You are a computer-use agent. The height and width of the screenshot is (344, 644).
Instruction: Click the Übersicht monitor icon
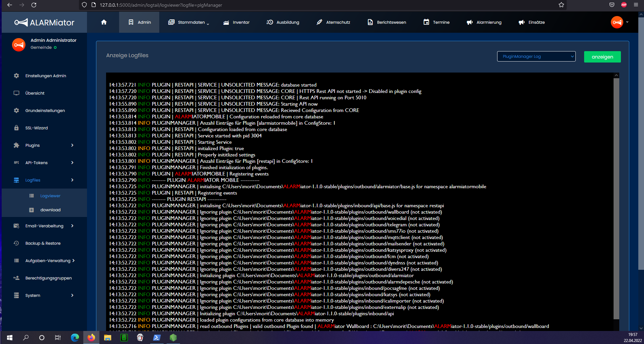pyautogui.click(x=16, y=93)
